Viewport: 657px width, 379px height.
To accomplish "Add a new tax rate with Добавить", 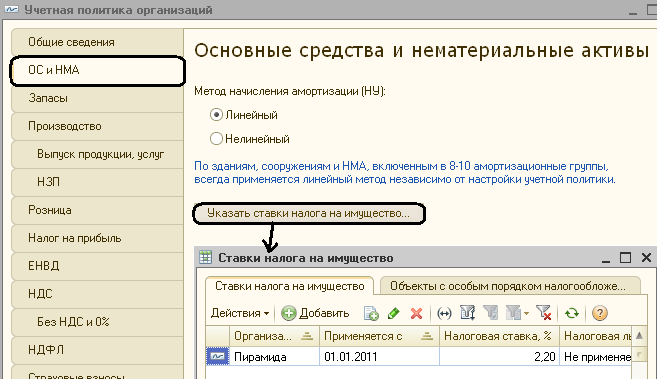I will [315, 313].
